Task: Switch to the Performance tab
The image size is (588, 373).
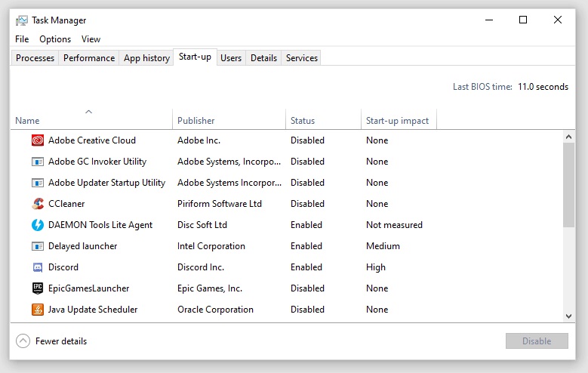Action: coord(89,58)
